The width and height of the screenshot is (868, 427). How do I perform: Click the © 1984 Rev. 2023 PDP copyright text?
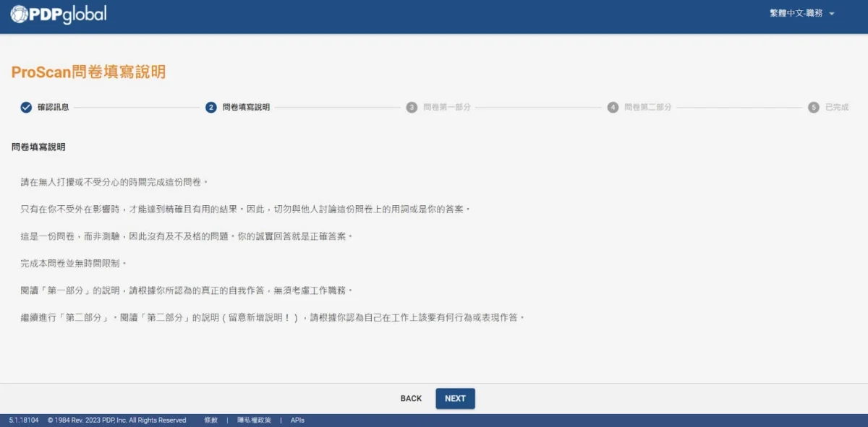click(117, 420)
